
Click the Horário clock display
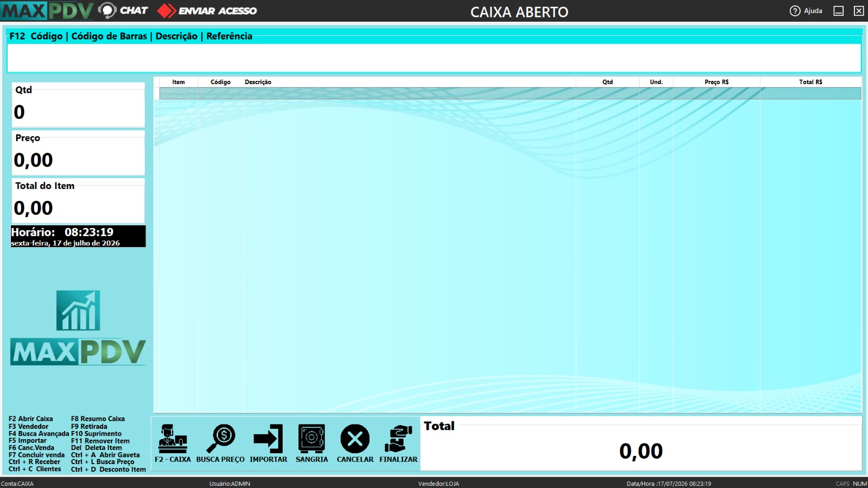(x=78, y=236)
